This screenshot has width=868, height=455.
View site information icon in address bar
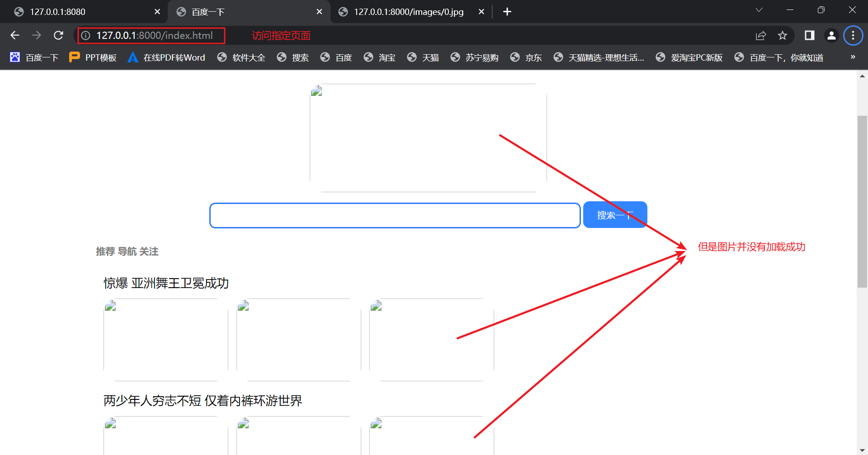(85, 35)
